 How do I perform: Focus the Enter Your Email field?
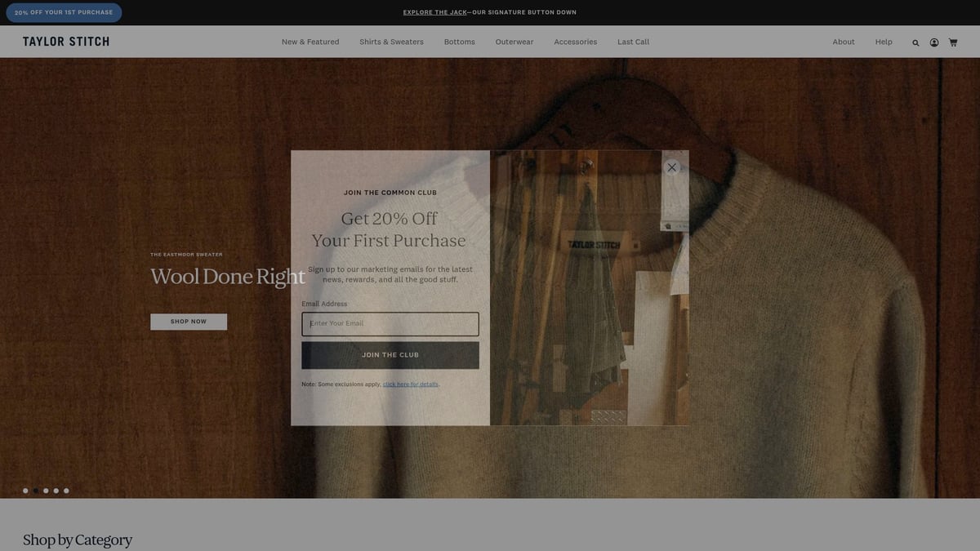tap(390, 324)
